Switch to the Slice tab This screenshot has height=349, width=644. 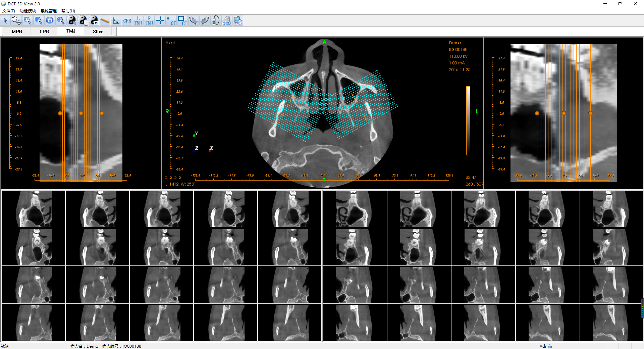click(x=98, y=32)
